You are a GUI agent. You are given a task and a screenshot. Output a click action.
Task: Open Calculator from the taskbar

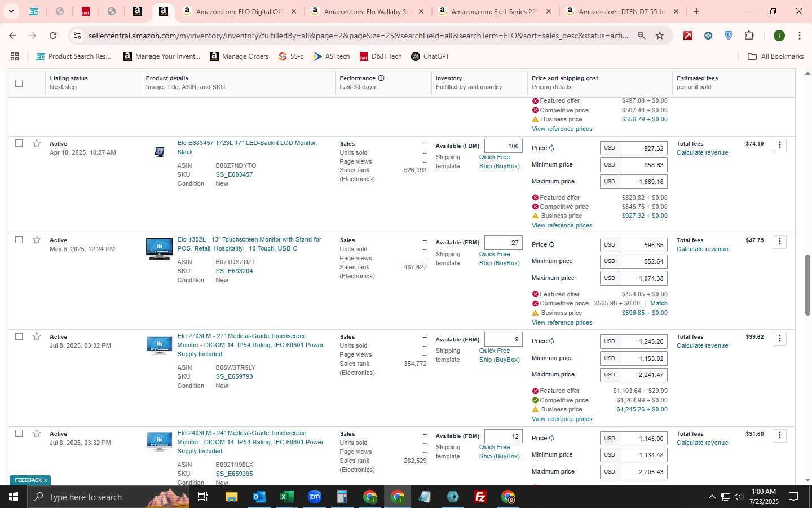[x=342, y=497]
